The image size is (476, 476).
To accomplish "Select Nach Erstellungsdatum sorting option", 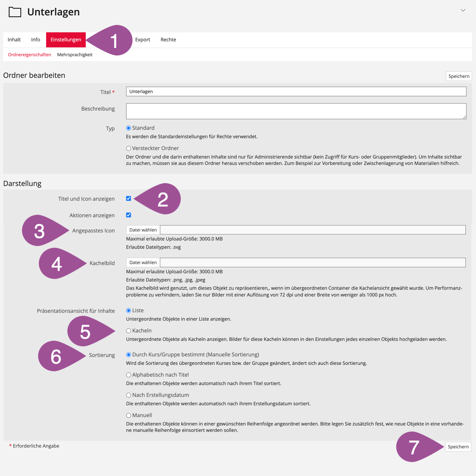I will pyautogui.click(x=129, y=395).
